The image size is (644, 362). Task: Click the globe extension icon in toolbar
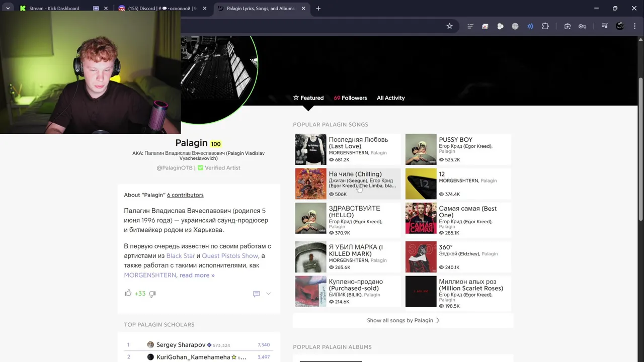point(515,26)
